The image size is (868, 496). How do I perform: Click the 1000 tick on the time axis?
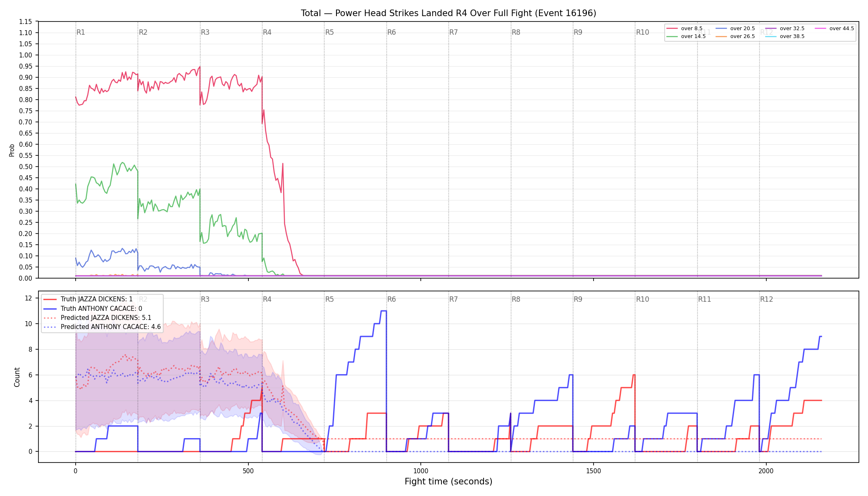click(421, 471)
